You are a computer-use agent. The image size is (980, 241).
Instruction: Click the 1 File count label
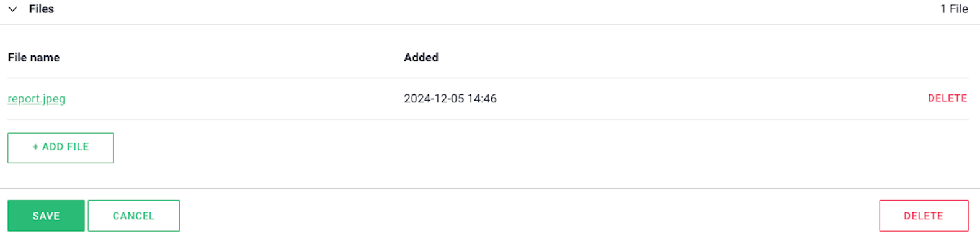point(954,9)
